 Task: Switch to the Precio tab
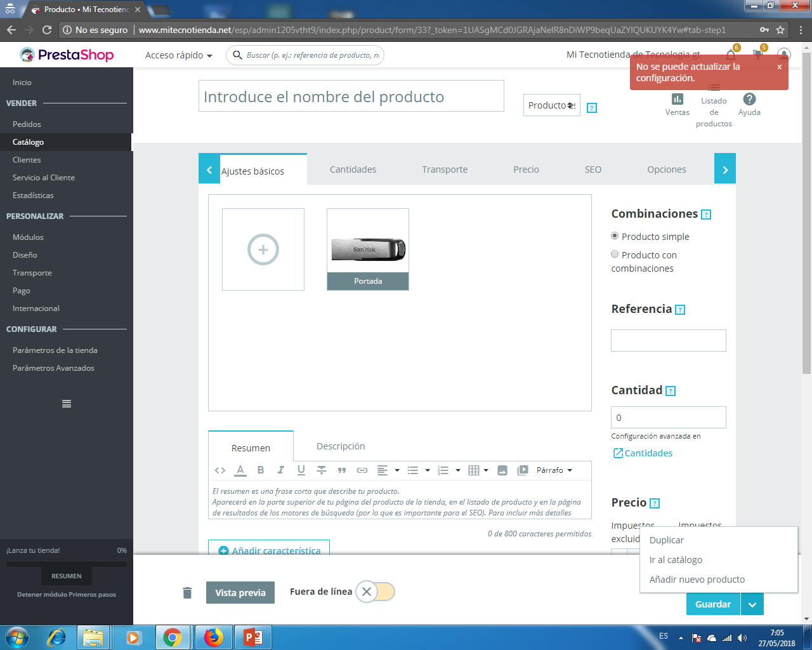[x=527, y=169]
